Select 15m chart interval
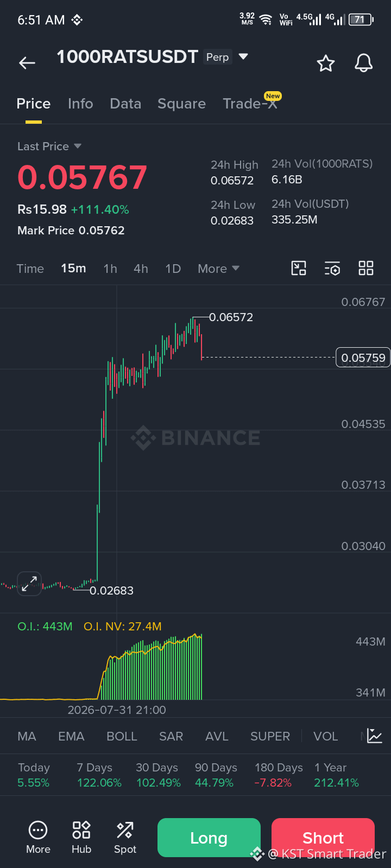Viewport: 391px width, 868px height. [73, 269]
